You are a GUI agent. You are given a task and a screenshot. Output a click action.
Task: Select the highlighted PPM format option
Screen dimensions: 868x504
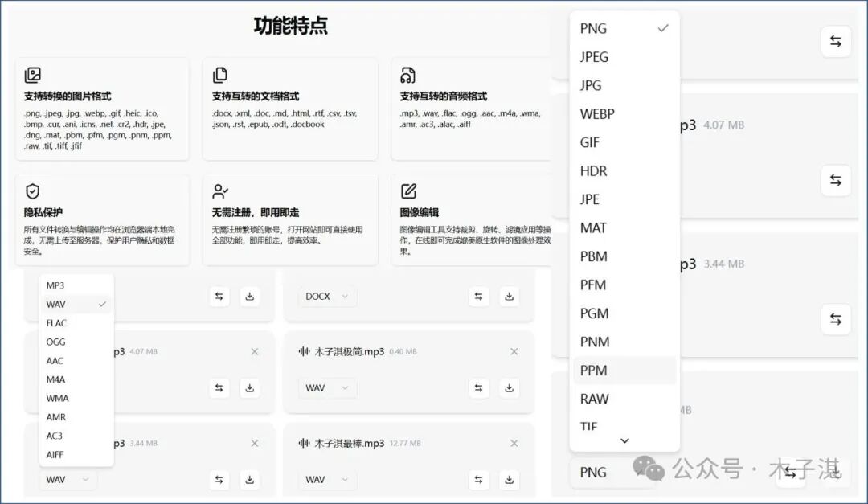click(x=592, y=370)
